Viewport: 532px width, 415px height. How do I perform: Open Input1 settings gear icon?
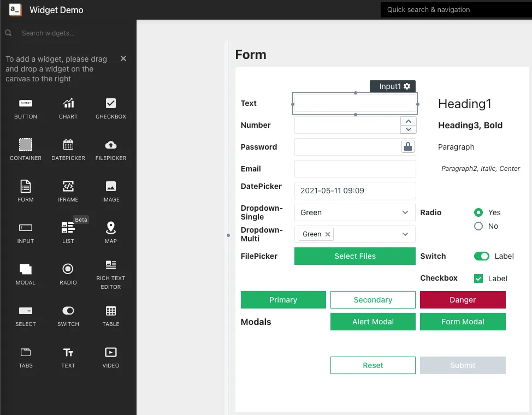pyautogui.click(x=407, y=86)
